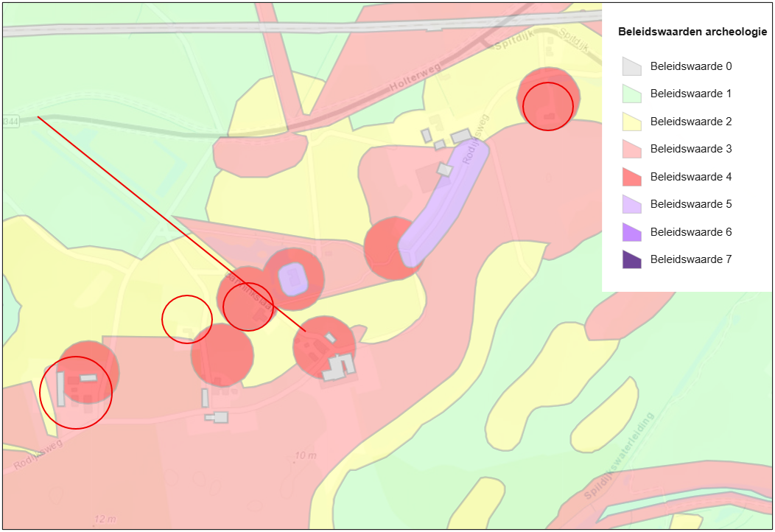
Task: Click the 'Beleidswaarde 7' legend text
Action: [x=690, y=259]
